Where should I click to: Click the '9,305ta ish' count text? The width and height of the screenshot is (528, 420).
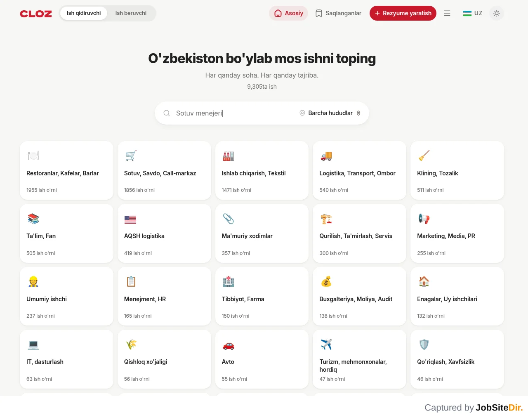pyautogui.click(x=262, y=87)
